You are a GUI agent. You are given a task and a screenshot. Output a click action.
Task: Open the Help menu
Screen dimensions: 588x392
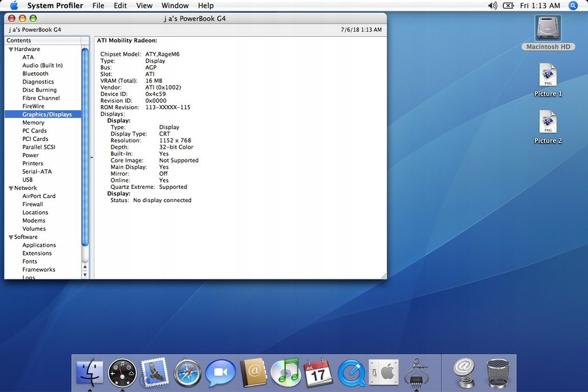[206, 6]
